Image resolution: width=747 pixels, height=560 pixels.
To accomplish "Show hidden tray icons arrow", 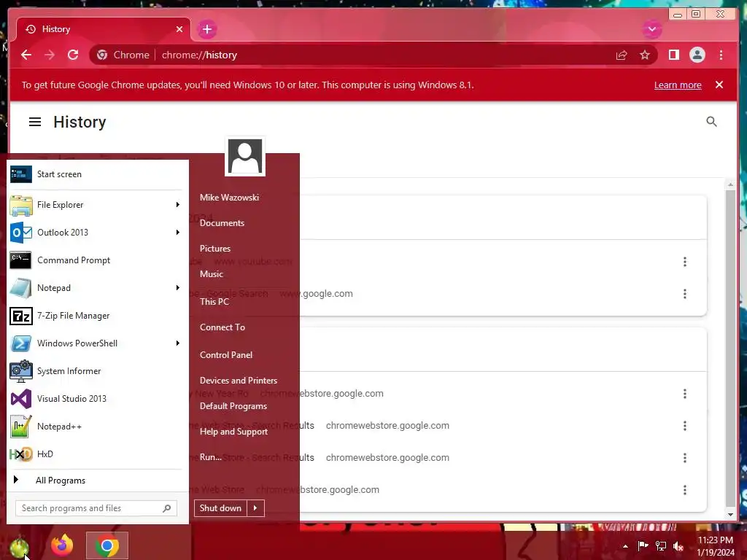I will 625,546.
